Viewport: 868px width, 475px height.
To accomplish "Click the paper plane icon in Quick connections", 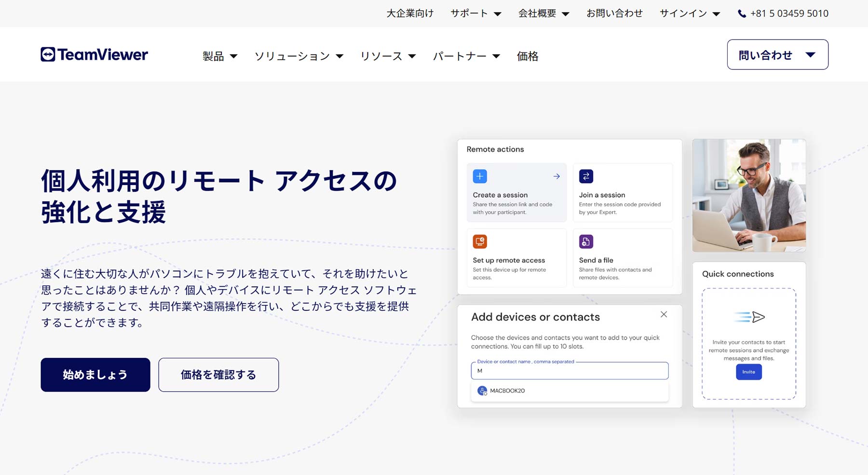I will pos(749,317).
